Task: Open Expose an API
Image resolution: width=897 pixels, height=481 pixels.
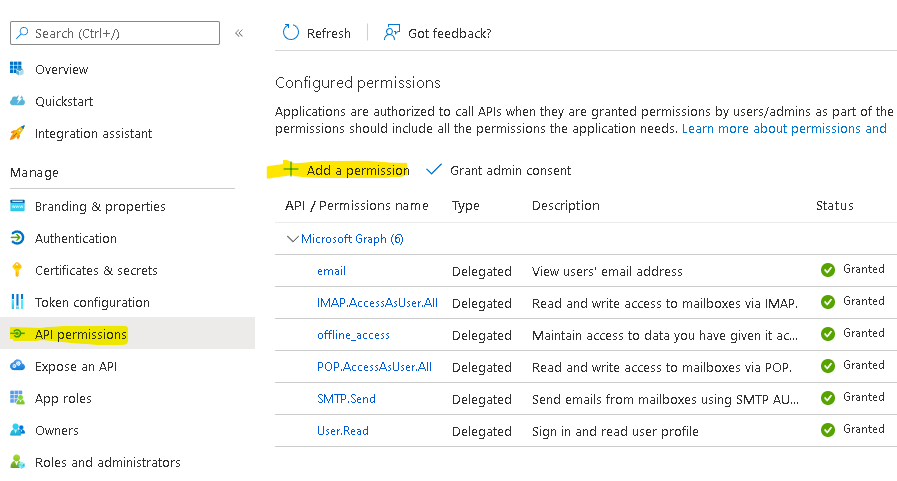Action: [x=76, y=367]
